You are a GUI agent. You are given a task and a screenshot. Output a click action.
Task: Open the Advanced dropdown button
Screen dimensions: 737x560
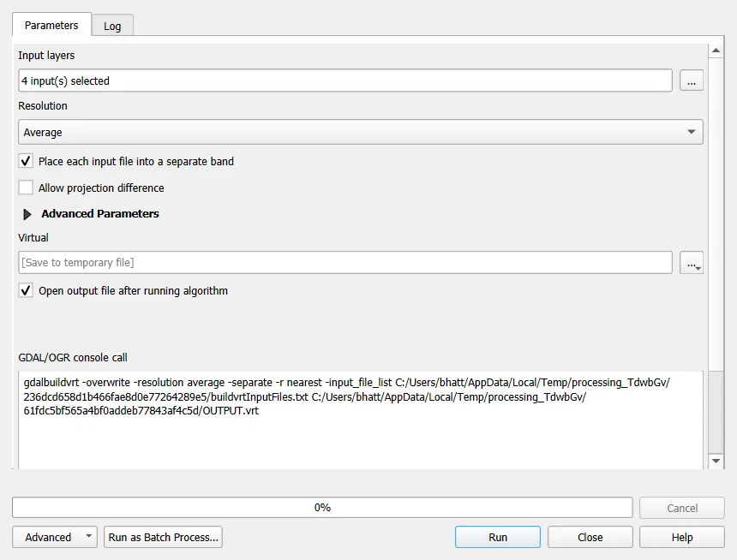click(55, 537)
